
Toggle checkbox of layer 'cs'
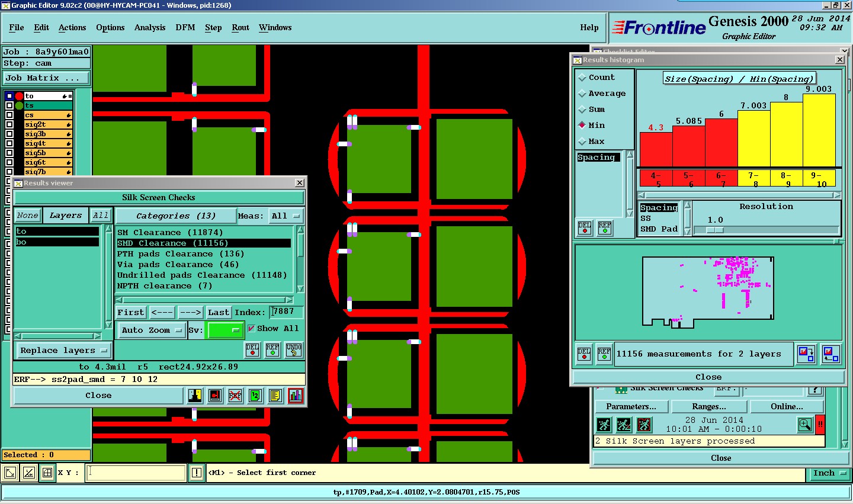(9, 115)
